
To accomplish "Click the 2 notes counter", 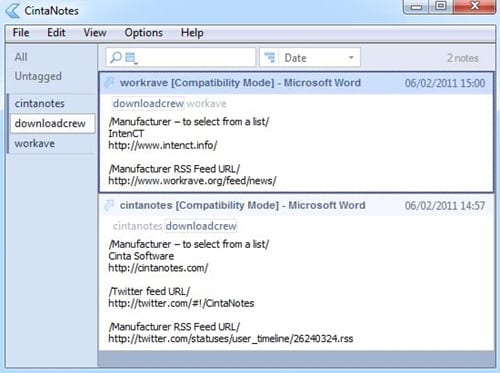I will point(463,58).
